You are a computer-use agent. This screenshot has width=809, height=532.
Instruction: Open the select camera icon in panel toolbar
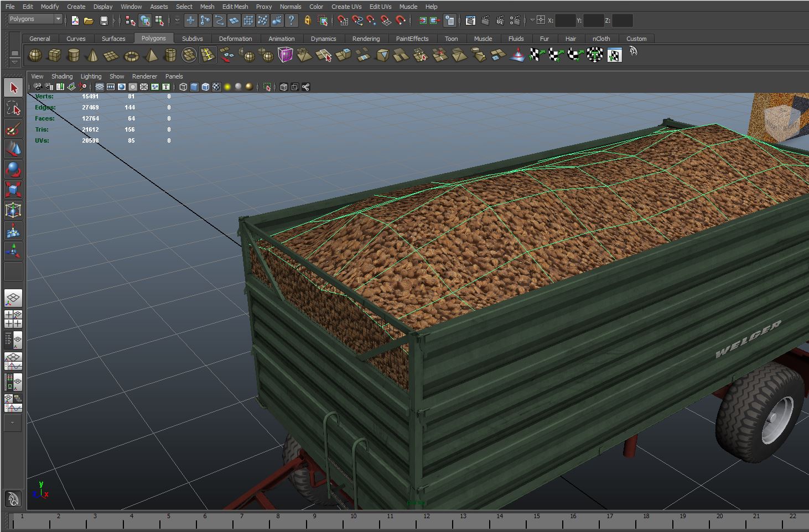pos(38,87)
